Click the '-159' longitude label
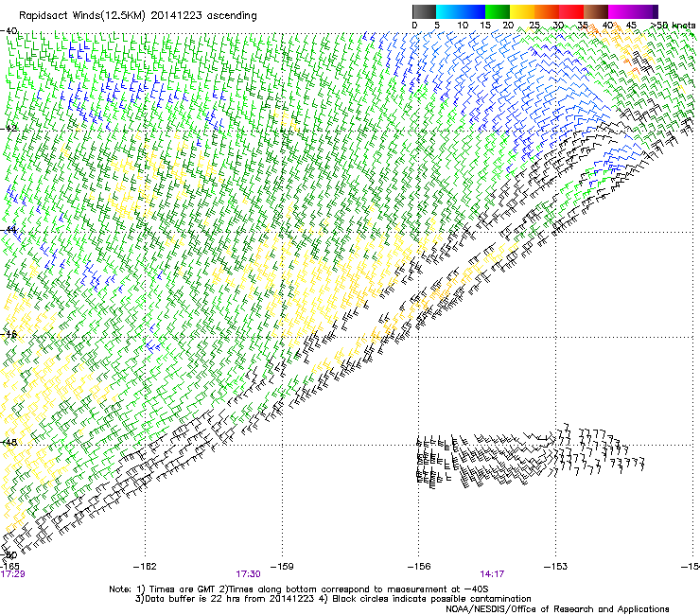 (x=282, y=567)
